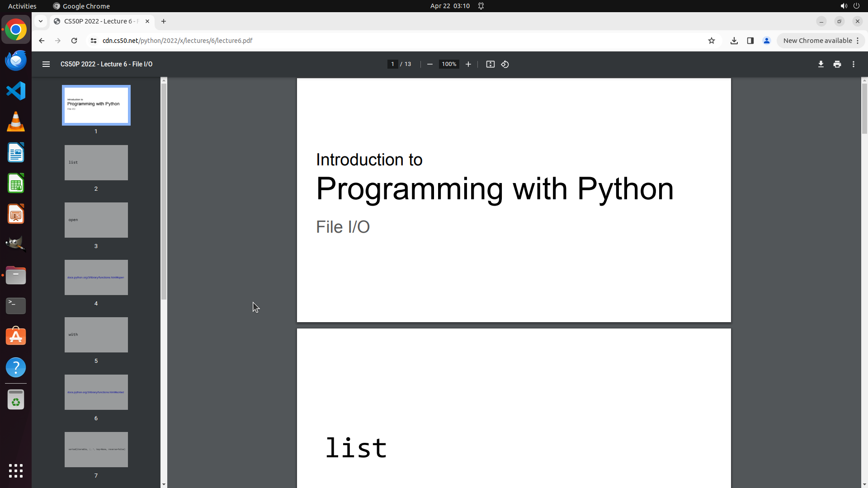The width and height of the screenshot is (868, 488).
Task: Open PDF viewer more actions menu
Action: point(853,64)
